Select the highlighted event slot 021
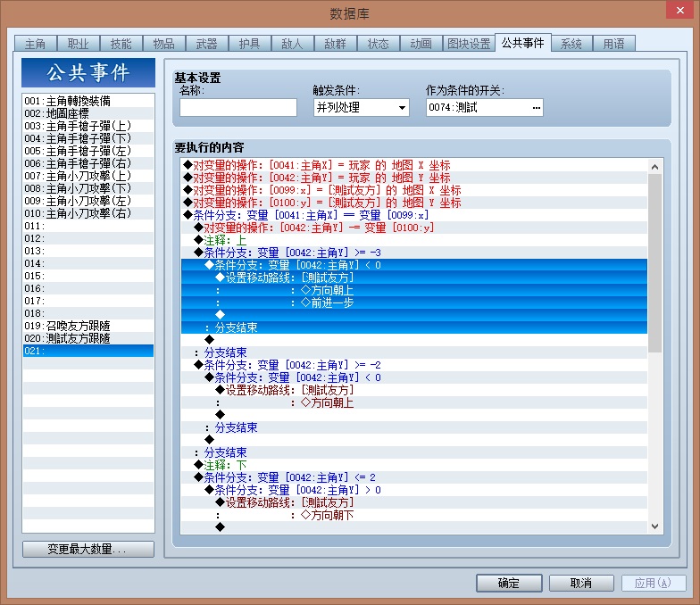The width and height of the screenshot is (700, 605). (x=87, y=351)
